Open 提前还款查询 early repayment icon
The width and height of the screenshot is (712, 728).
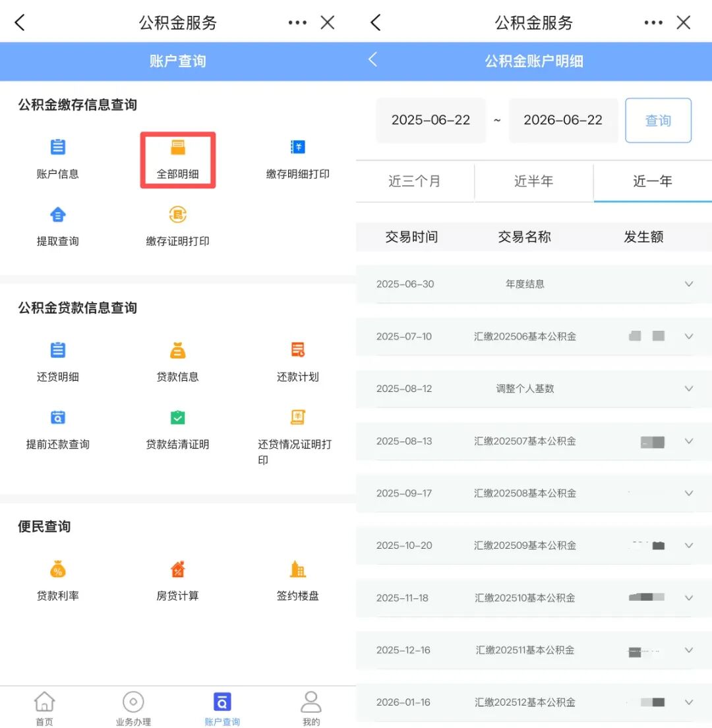point(57,418)
